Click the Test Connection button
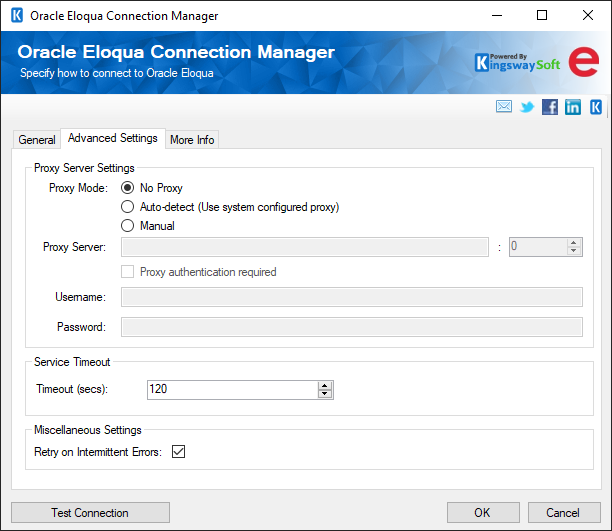 (90, 512)
